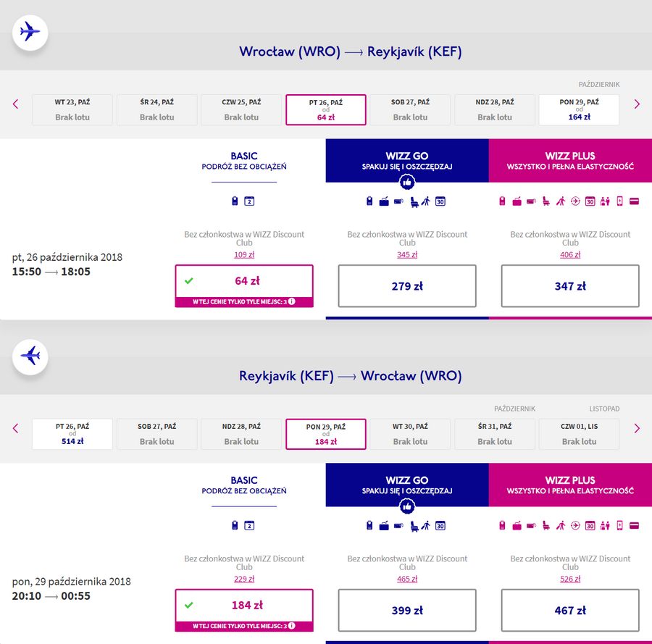Click return WIZZ GO checked suitcase icon
This screenshot has width=652, height=644.
(x=384, y=526)
